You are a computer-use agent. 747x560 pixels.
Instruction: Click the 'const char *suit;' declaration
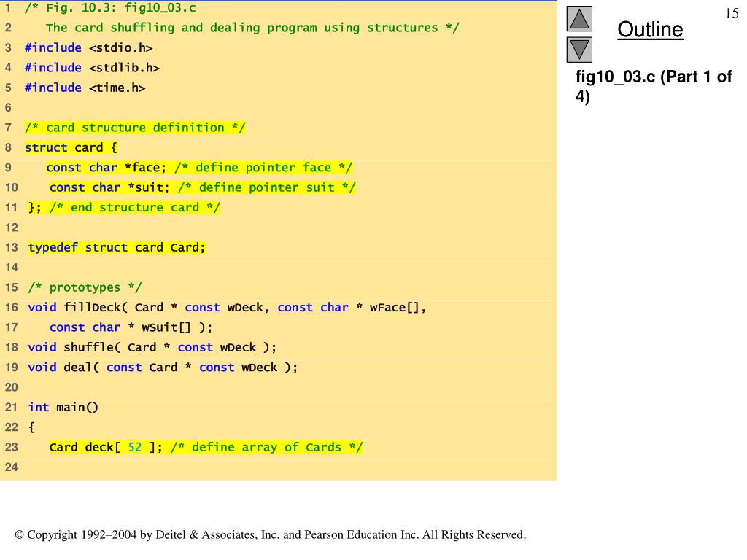[x=109, y=187]
